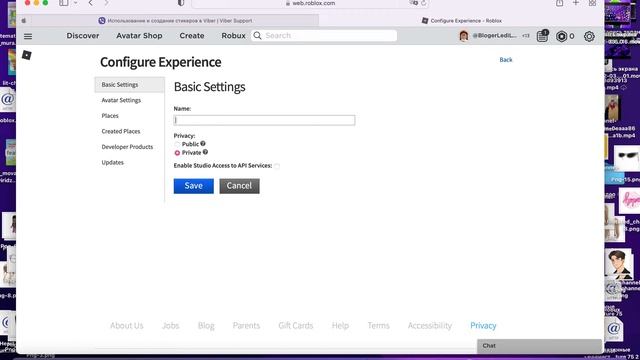Open the Safari sidebar dropdown chevron
Screen dimensions: 640x360
click(x=76, y=3)
